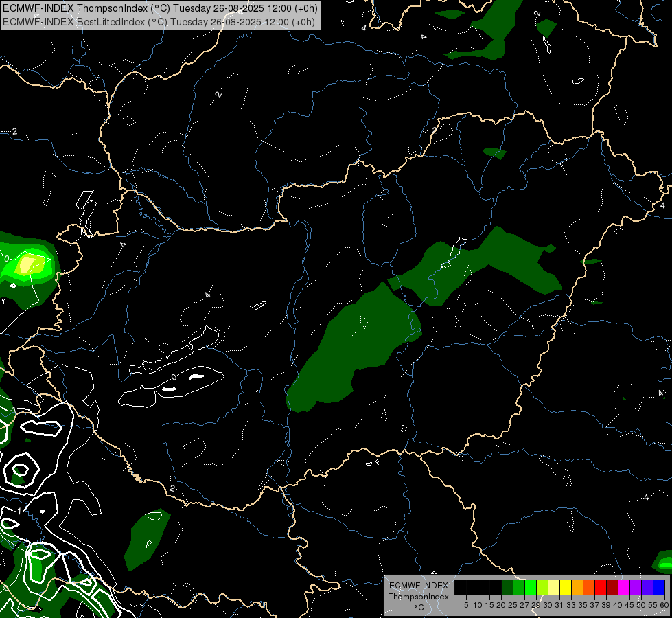Select the red 37–39 legend swatch
Viewport: 672px width, 618px height.
(601, 587)
